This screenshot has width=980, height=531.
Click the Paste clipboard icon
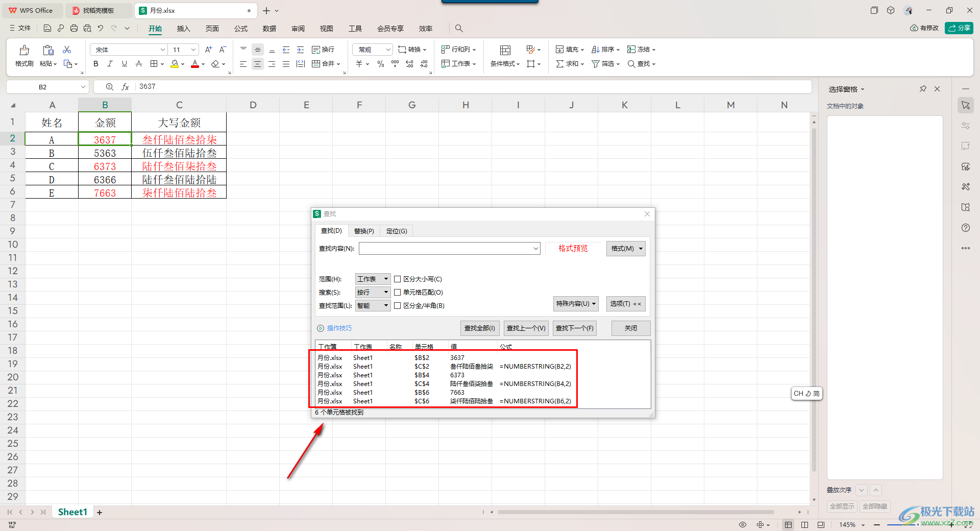48,50
